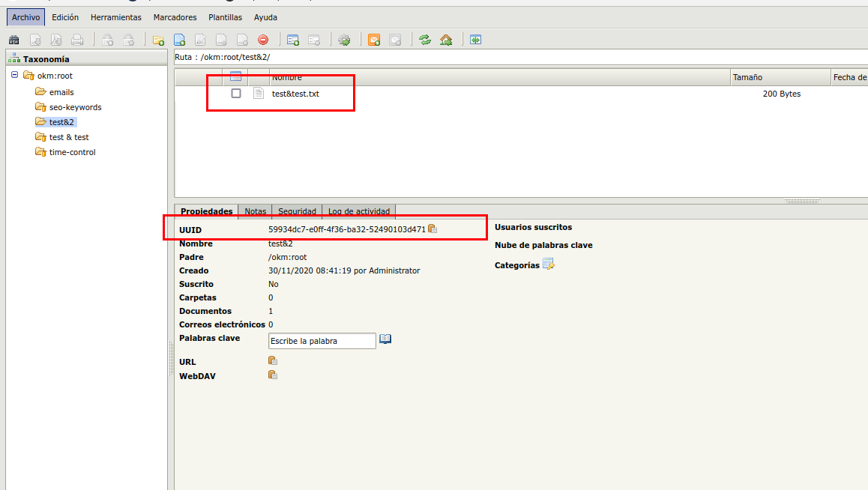Image resolution: width=868 pixels, height=490 pixels.
Task: Copy the UUID to clipboard
Action: [433, 229]
